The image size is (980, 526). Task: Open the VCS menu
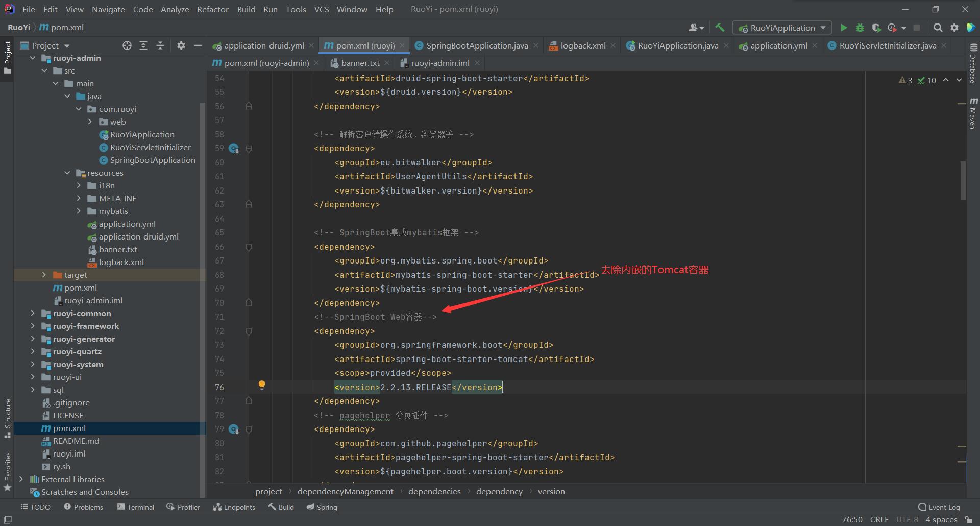point(321,9)
